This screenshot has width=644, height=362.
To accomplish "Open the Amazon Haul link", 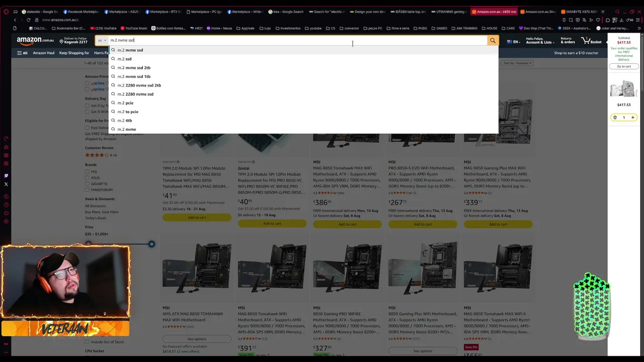I will [44, 53].
